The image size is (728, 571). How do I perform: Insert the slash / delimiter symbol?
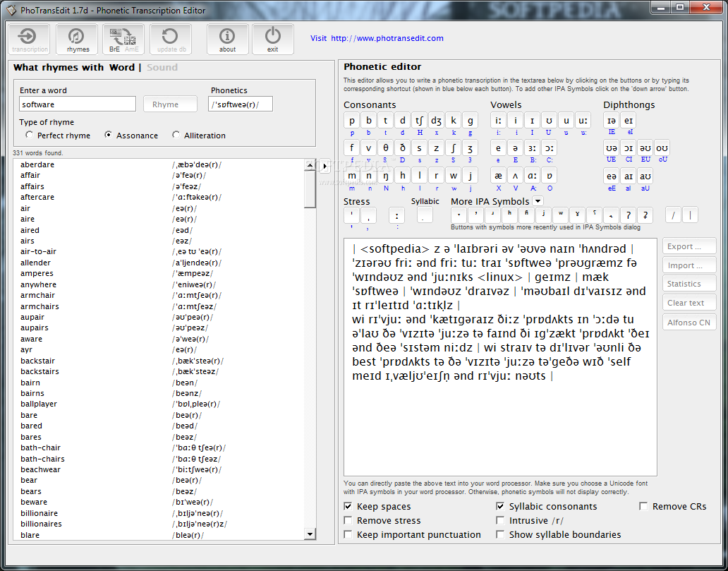click(x=673, y=215)
